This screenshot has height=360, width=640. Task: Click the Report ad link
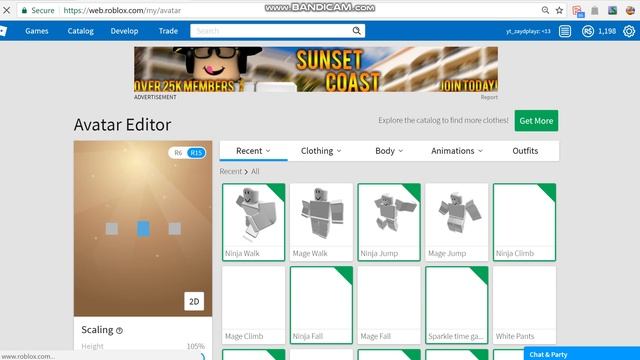489,97
